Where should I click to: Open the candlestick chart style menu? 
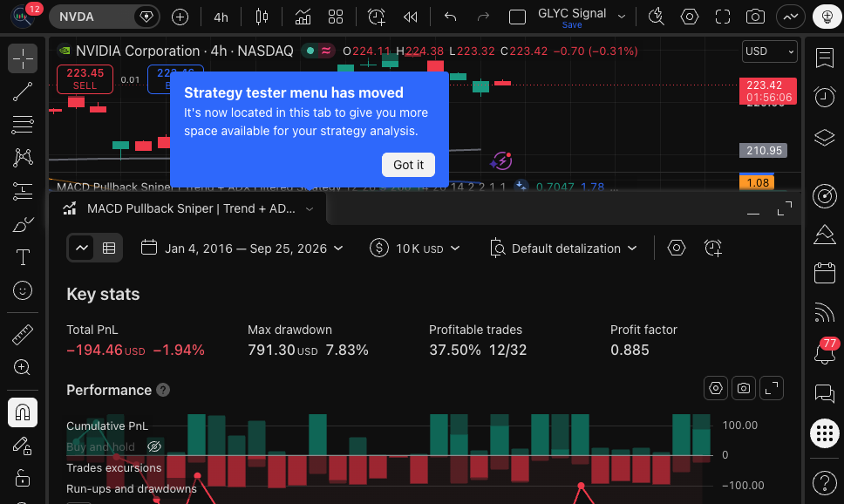[262, 17]
